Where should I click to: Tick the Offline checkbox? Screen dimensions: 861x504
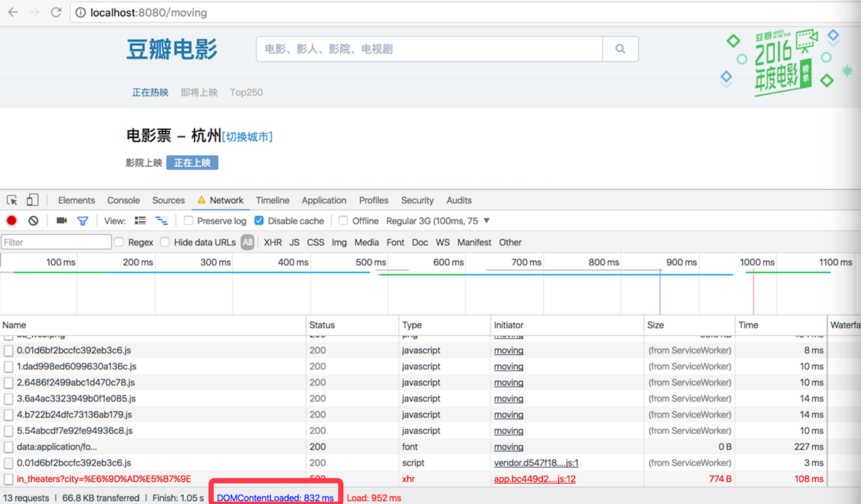343,221
